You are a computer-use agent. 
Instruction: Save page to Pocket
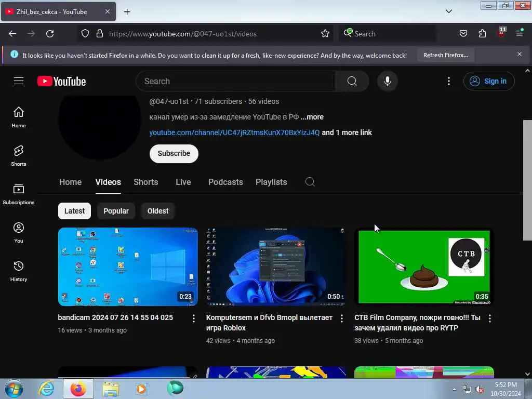tap(463, 34)
